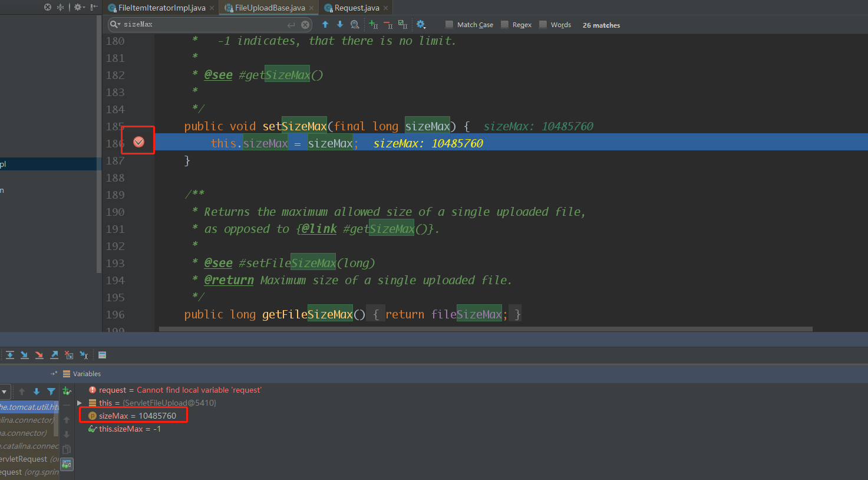
Task: Open the Evaluate Expression calculator icon
Action: coord(101,354)
